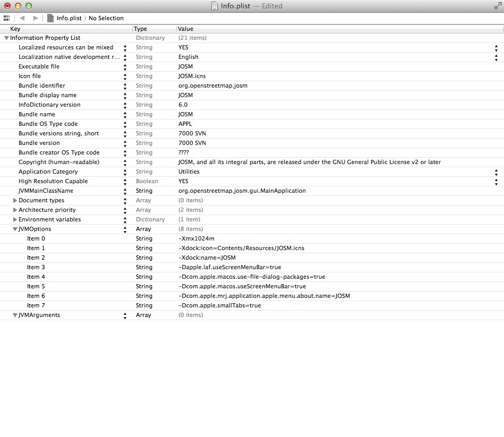Select the Bundle OS Type code row
The image size is (504, 437).
252,124
